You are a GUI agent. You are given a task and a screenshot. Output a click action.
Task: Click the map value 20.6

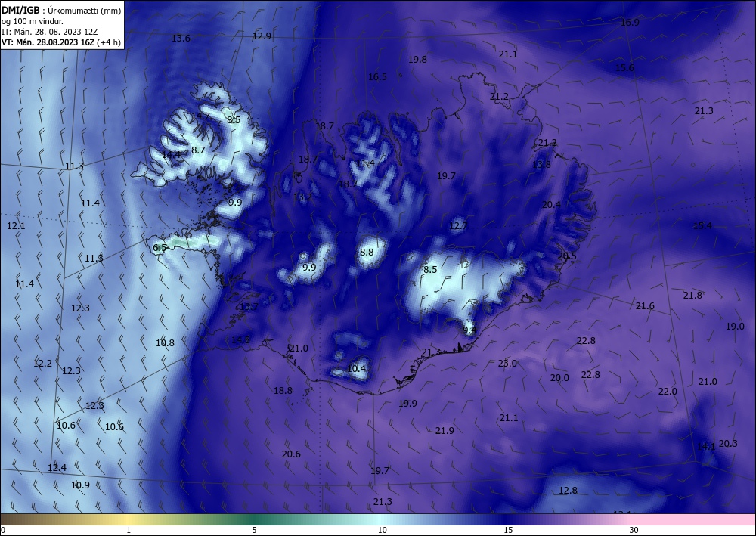291,454
